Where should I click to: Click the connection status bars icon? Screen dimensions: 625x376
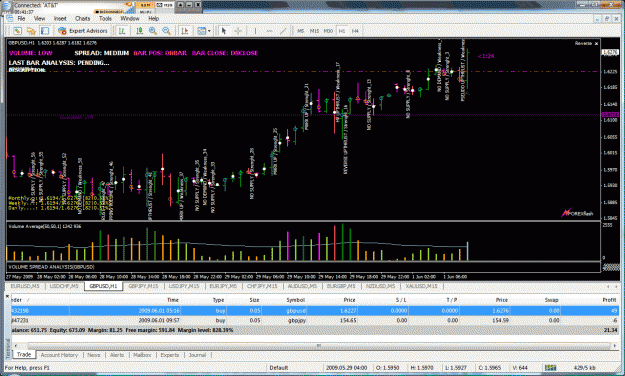click(550, 368)
